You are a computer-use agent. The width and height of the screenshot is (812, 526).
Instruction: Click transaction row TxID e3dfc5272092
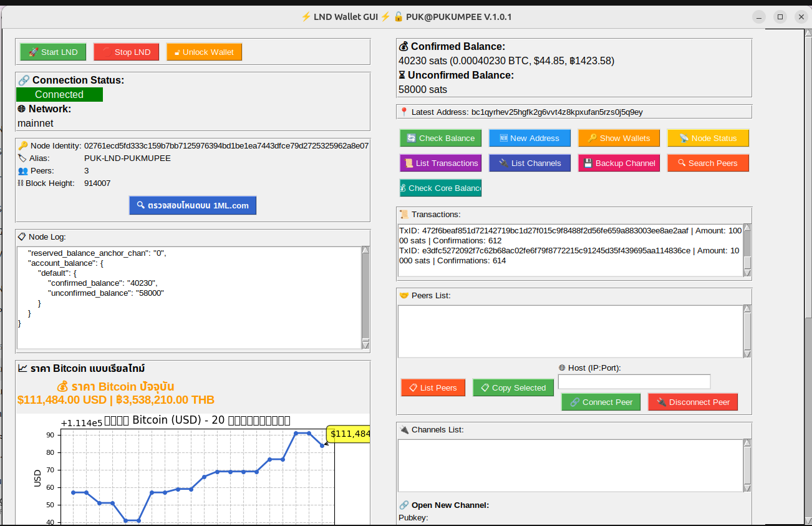pyautogui.click(x=570, y=255)
